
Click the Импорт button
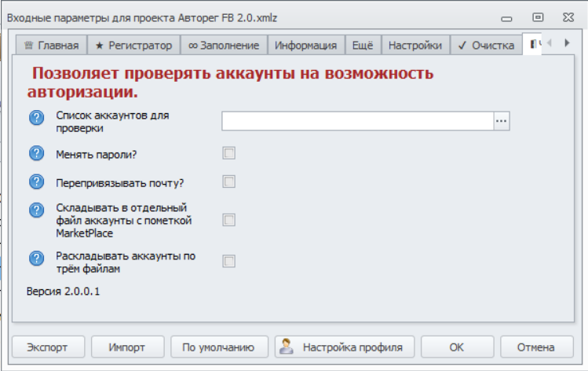pos(127,347)
